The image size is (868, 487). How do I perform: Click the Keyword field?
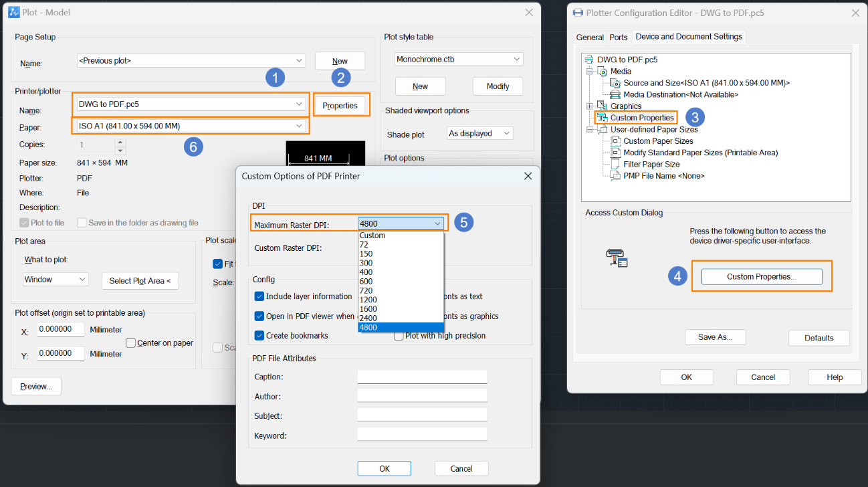click(422, 435)
